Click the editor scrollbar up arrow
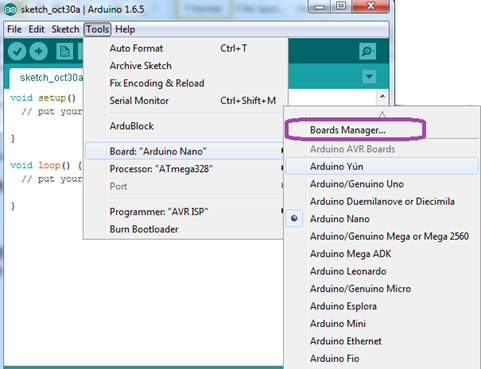The image size is (481, 369). tap(382, 96)
